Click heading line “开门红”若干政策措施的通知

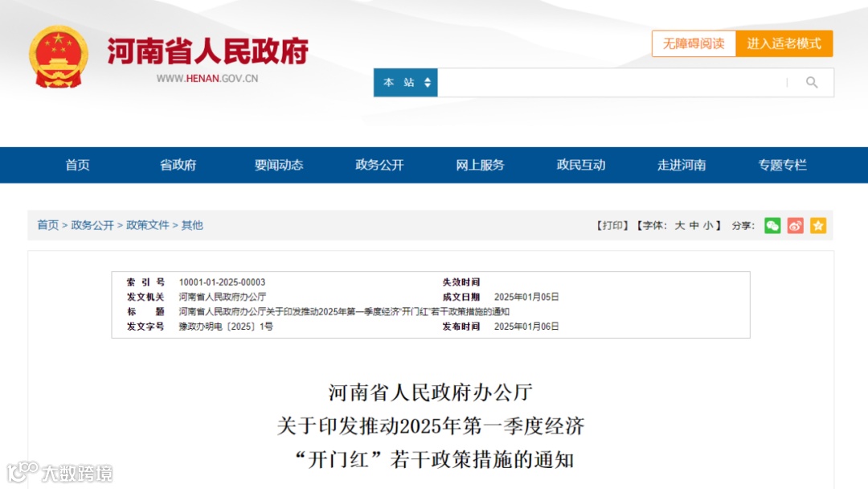point(433,460)
